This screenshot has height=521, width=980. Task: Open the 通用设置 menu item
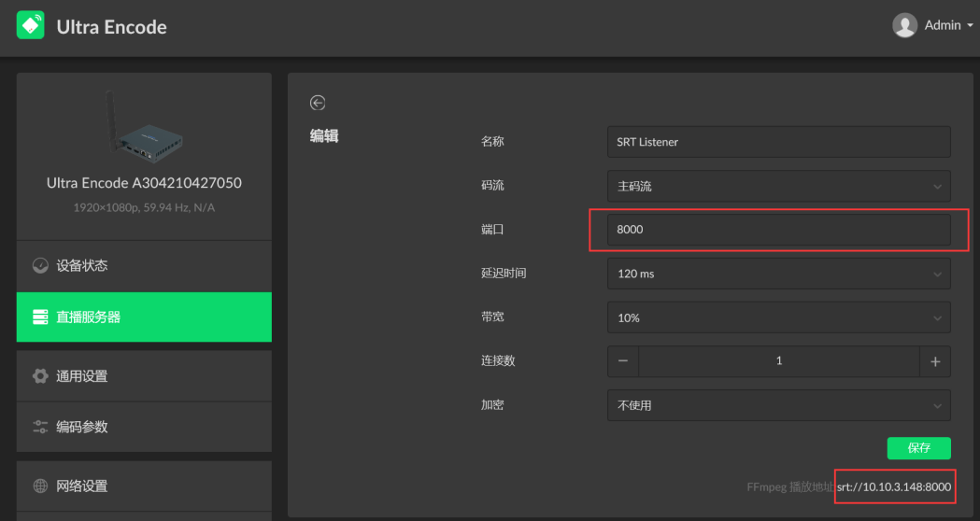pos(145,376)
